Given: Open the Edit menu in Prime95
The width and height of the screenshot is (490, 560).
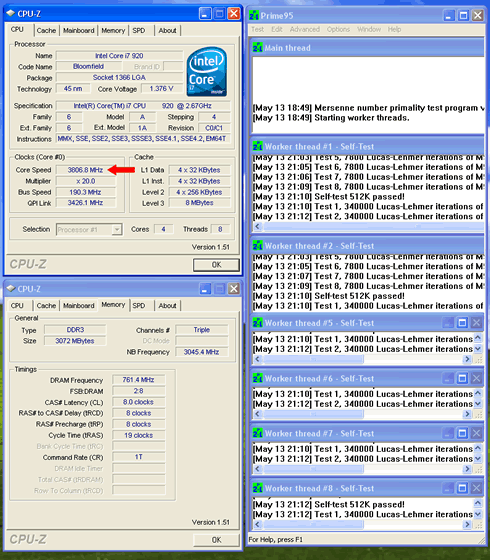Looking at the screenshot, I should 277,29.
